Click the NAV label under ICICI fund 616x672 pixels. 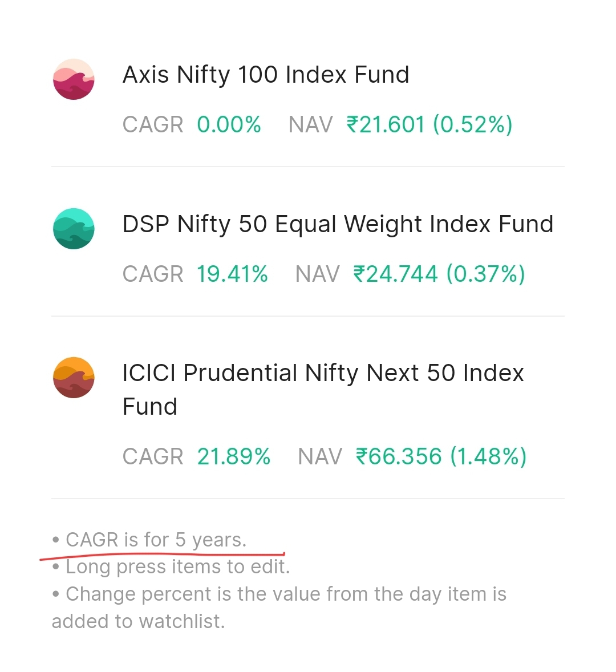(x=319, y=456)
